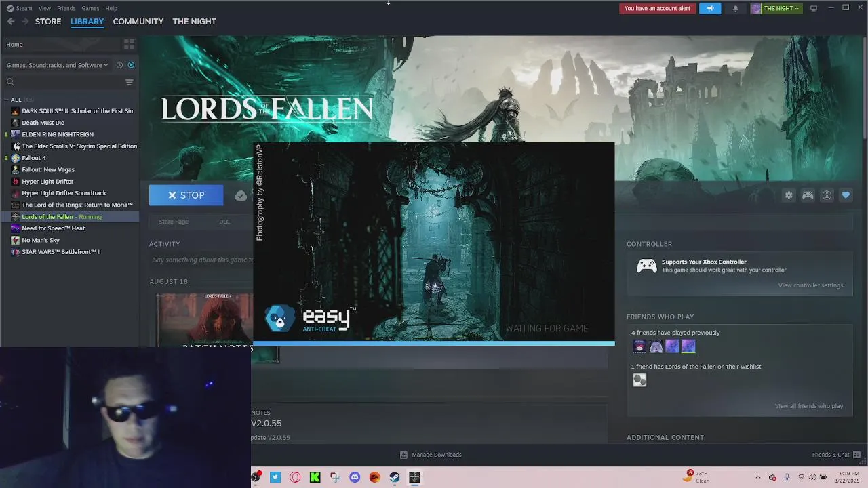This screenshot has width=868, height=488.
Task: Expand Games, Soundtracks, and Software dropdown
Action: tap(58, 65)
